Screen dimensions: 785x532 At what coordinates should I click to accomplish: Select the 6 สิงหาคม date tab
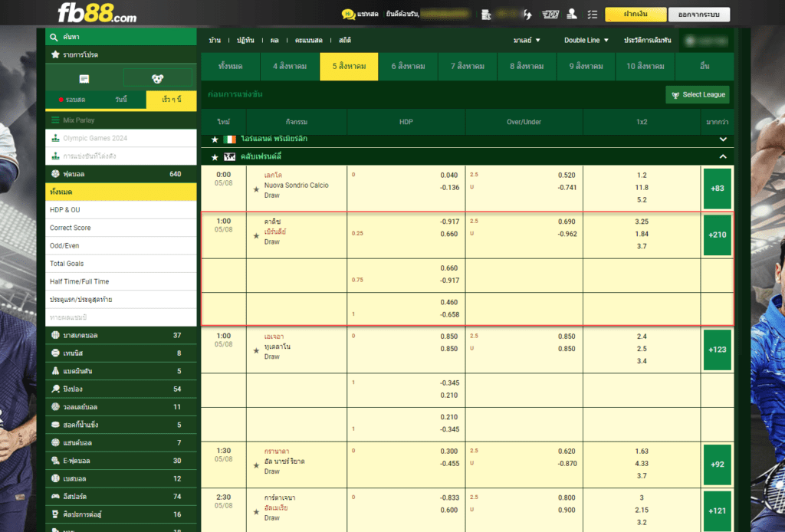click(x=409, y=66)
